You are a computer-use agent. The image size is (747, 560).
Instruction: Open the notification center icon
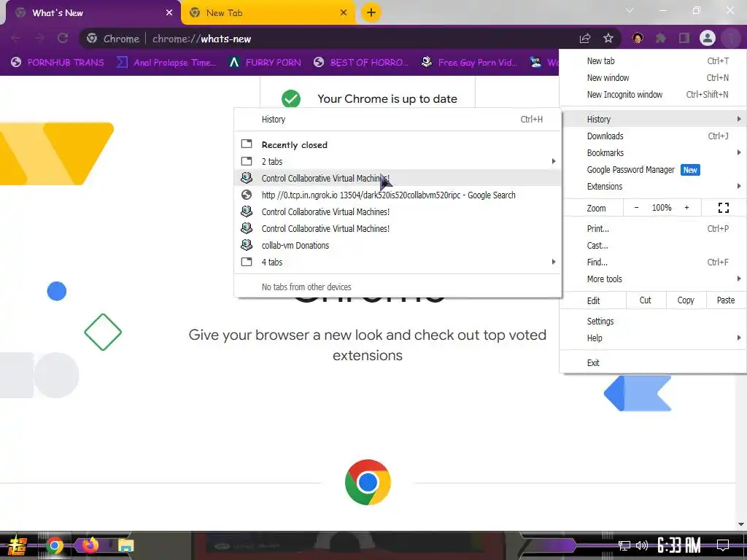723,545
